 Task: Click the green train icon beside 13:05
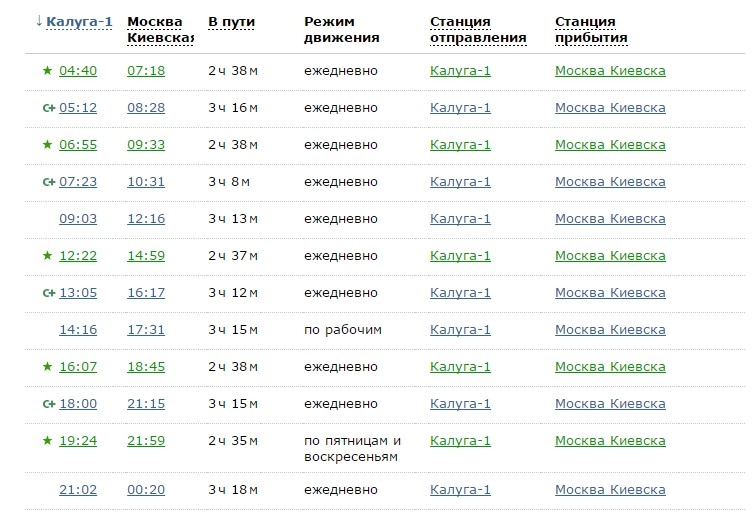pos(48,293)
